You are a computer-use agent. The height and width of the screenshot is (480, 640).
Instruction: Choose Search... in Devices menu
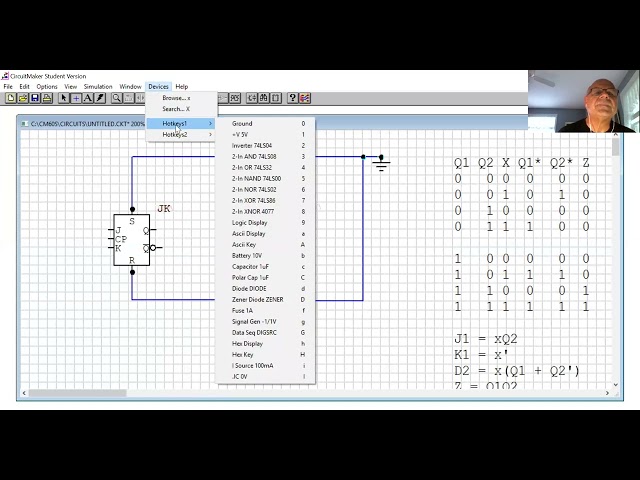(x=181, y=109)
